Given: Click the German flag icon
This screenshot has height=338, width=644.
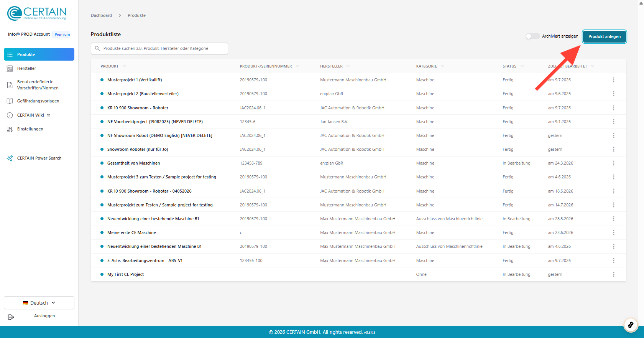Looking at the screenshot, I should tap(25, 303).
